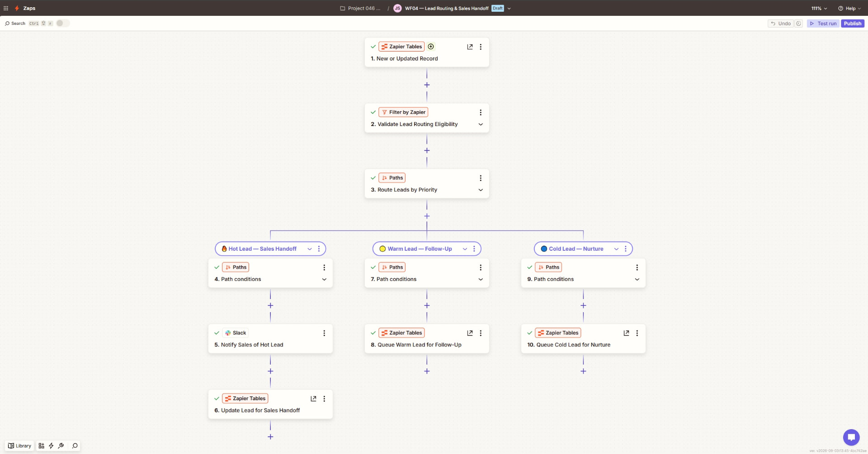
Task: Click the trigger icon beside step 1 Zapier Tables
Action: coord(431,47)
